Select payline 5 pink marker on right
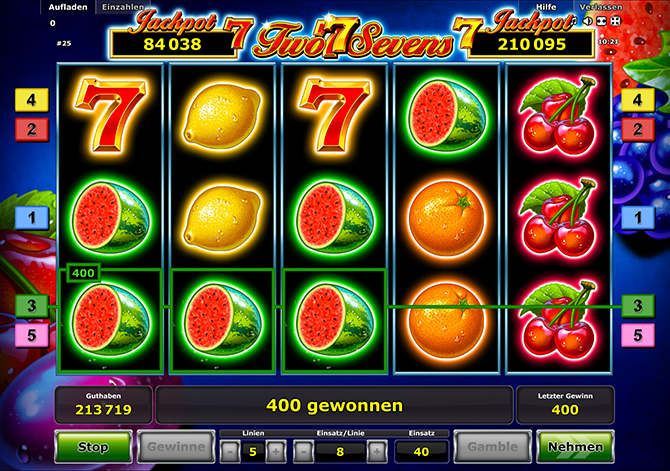 tap(638, 335)
